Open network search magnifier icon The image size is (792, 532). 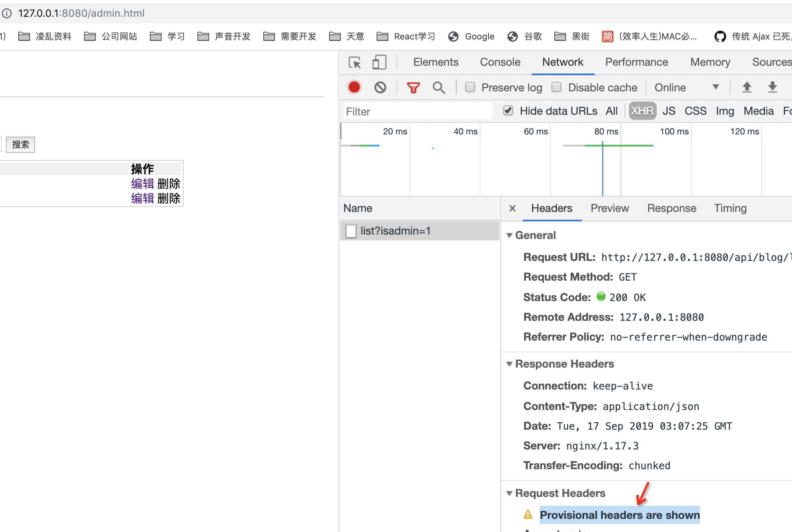pyautogui.click(x=438, y=88)
